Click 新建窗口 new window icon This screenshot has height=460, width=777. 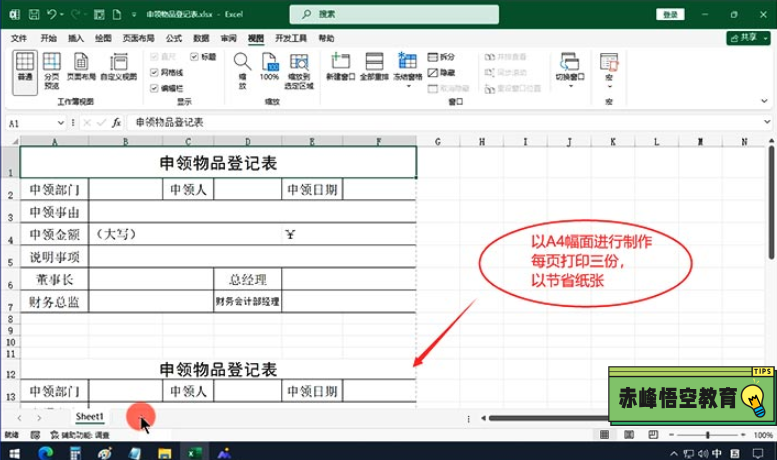pos(340,67)
